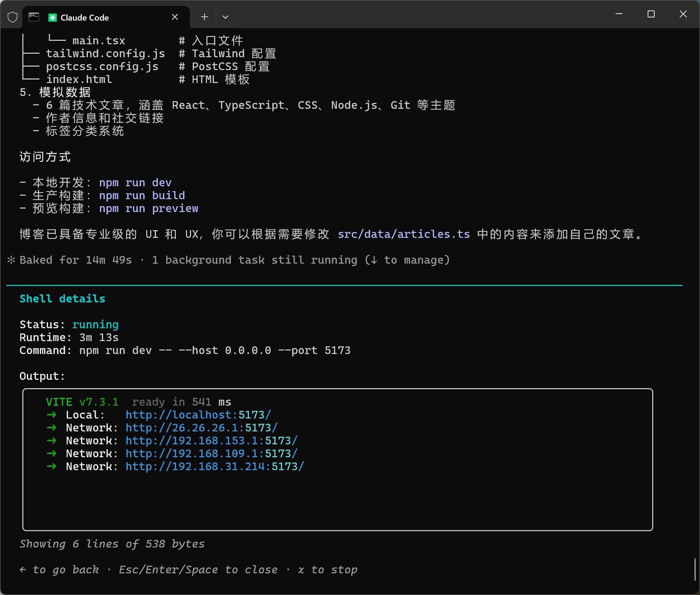Image resolution: width=700 pixels, height=595 pixels.
Task: Open a new terminal tab
Action: click(204, 17)
